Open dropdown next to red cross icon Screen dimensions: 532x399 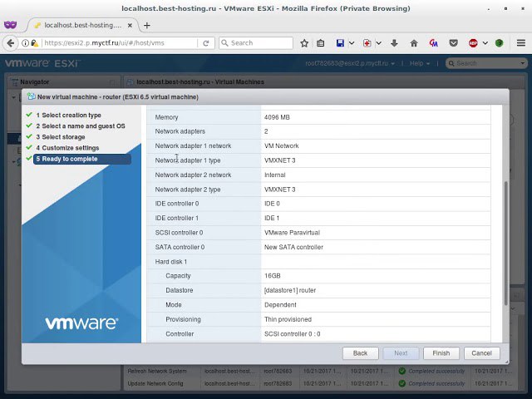point(379,43)
